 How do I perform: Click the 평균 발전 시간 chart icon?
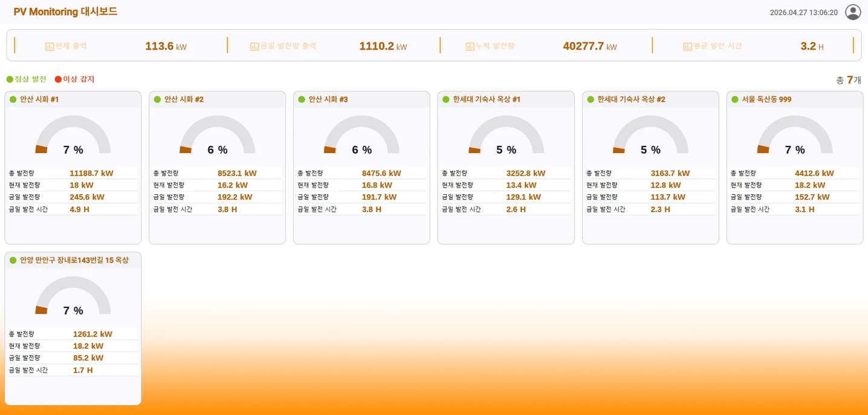pos(687,46)
